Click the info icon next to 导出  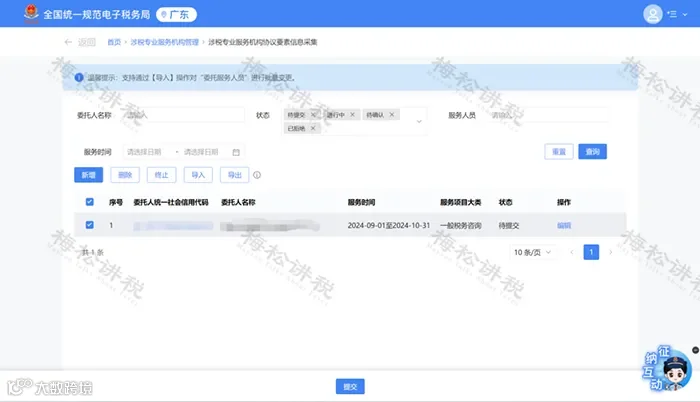257,175
